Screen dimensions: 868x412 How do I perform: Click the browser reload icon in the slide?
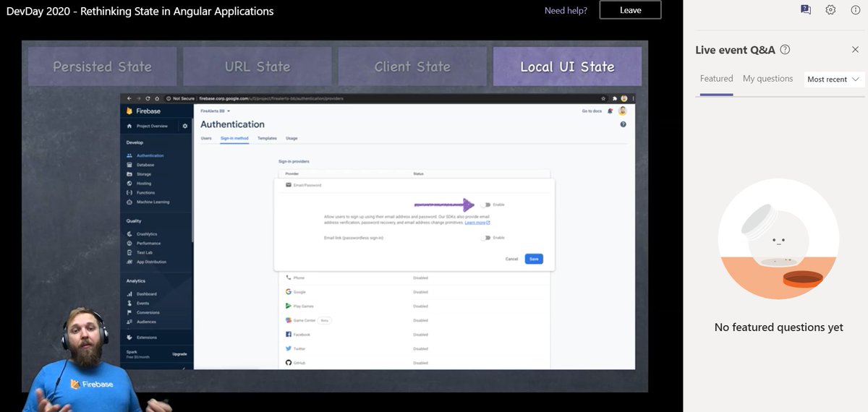pos(148,98)
